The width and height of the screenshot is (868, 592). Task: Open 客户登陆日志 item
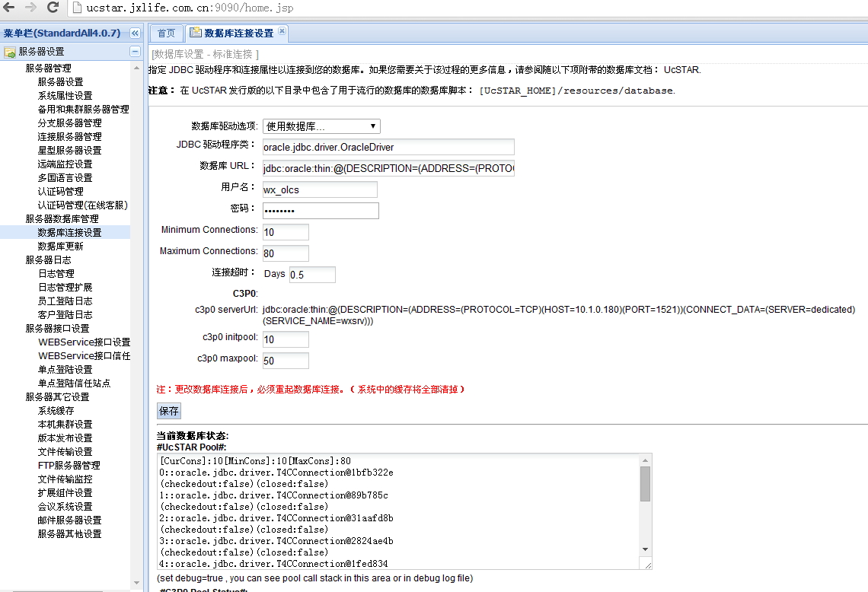click(65, 315)
